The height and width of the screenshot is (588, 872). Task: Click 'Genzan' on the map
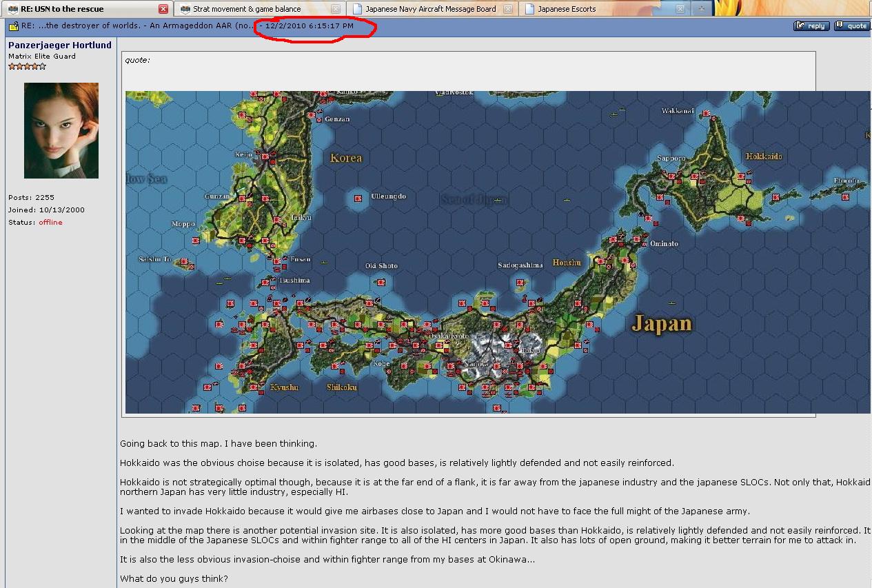point(337,119)
